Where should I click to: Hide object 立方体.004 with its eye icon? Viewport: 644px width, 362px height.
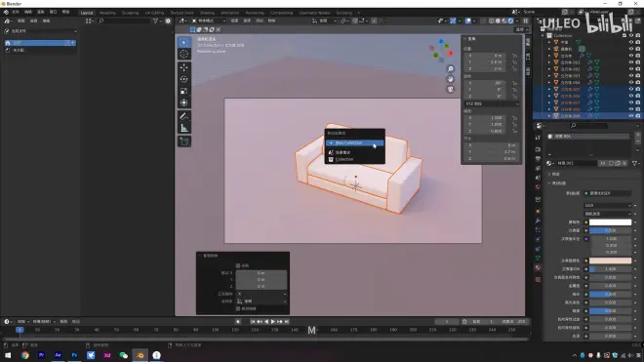click(631, 83)
